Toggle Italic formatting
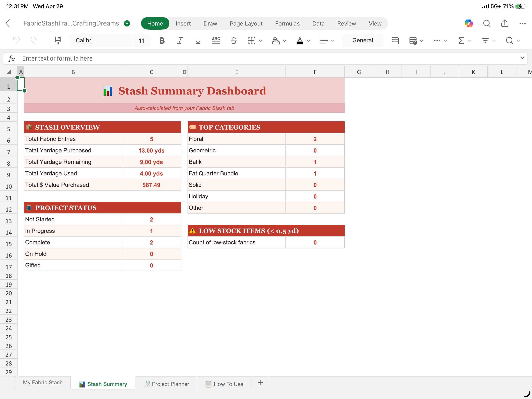The image size is (532, 399). (x=180, y=41)
